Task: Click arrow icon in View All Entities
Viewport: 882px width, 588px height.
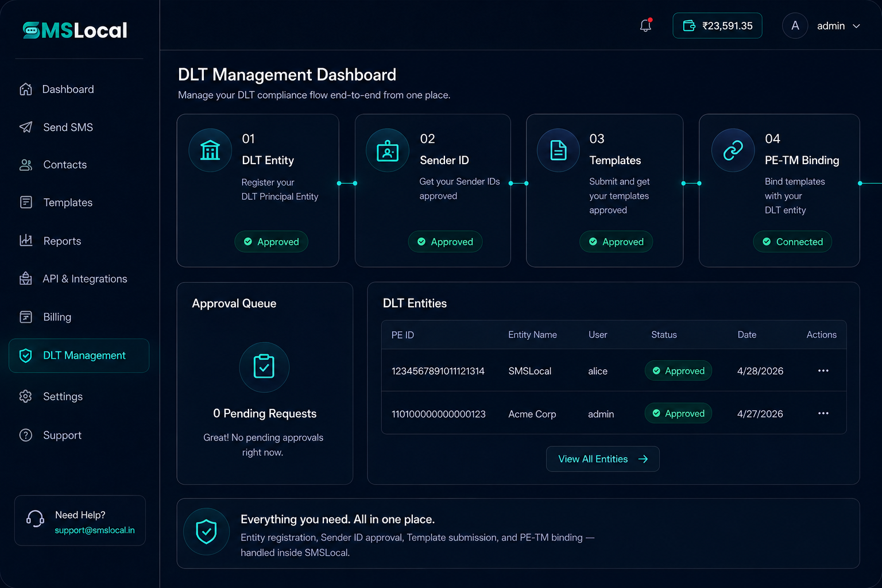Action: tap(643, 459)
